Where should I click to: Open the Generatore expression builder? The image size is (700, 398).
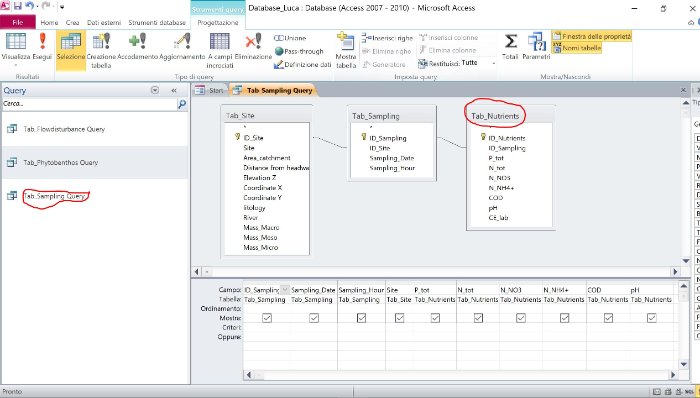click(383, 64)
